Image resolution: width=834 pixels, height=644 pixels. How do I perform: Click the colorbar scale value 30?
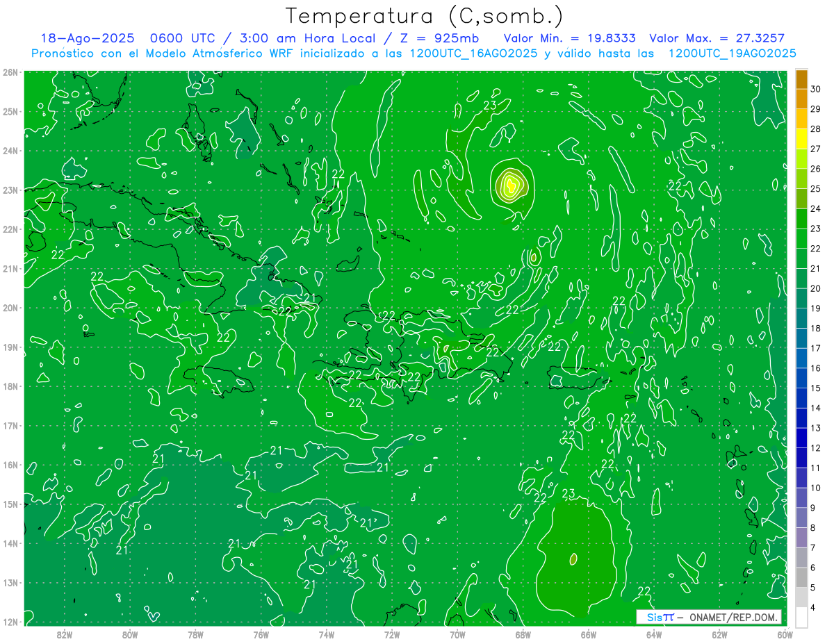click(815, 89)
